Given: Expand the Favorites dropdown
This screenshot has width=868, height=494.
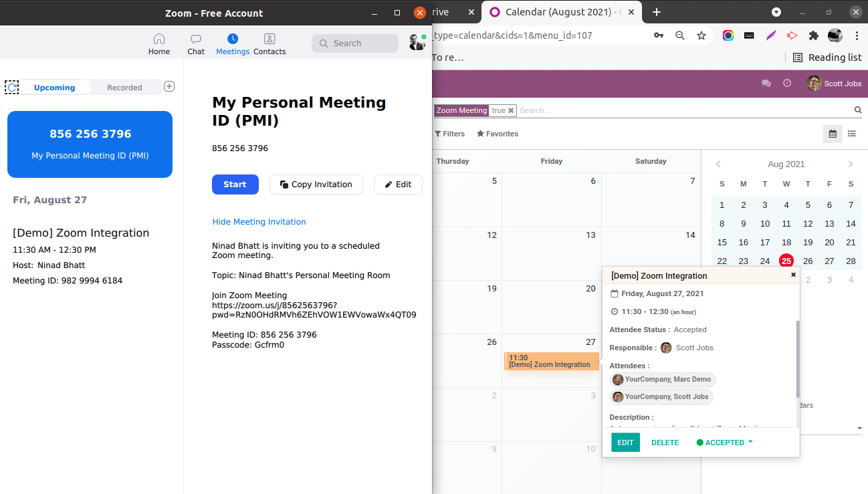Looking at the screenshot, I should [498, 134].
